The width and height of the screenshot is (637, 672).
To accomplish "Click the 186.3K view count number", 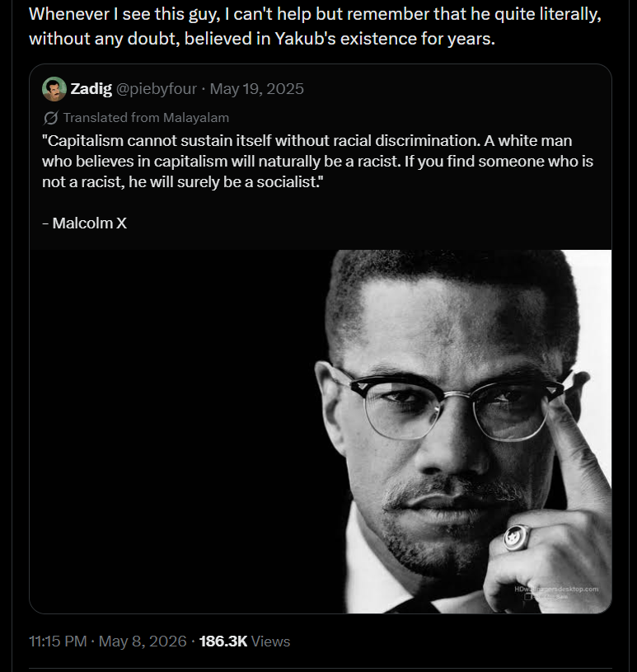I will (223, 641).
